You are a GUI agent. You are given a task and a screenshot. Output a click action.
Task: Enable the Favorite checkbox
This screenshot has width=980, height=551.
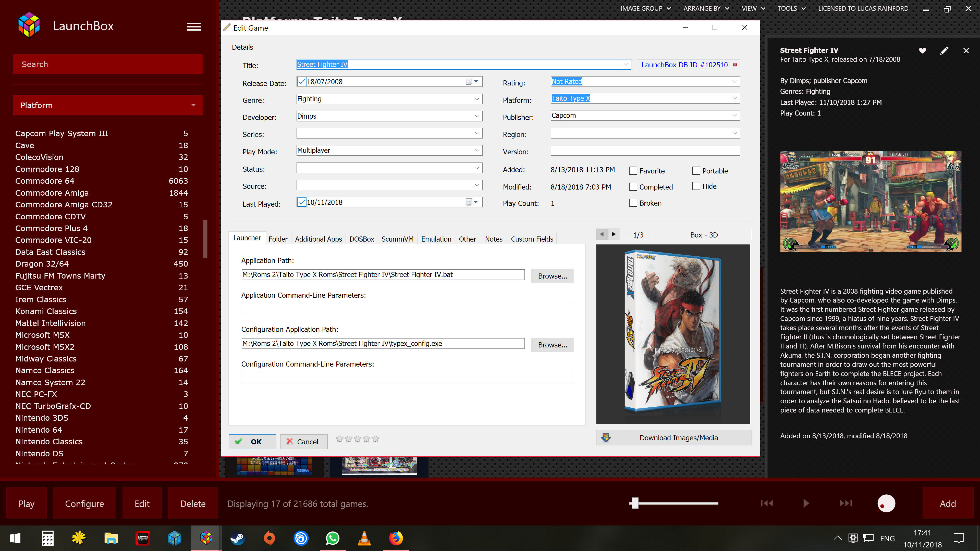(x=633, y=171)
